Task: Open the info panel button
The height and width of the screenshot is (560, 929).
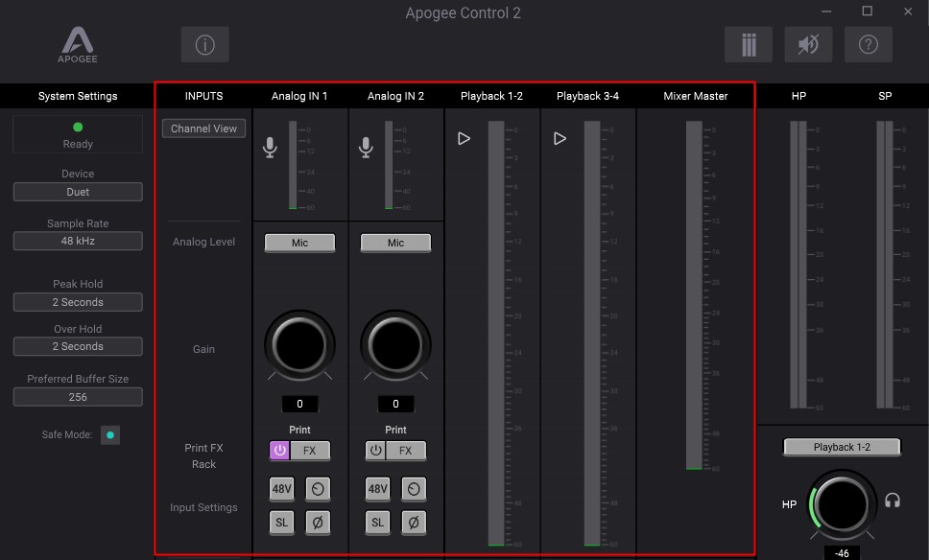Action: (205, 44)
